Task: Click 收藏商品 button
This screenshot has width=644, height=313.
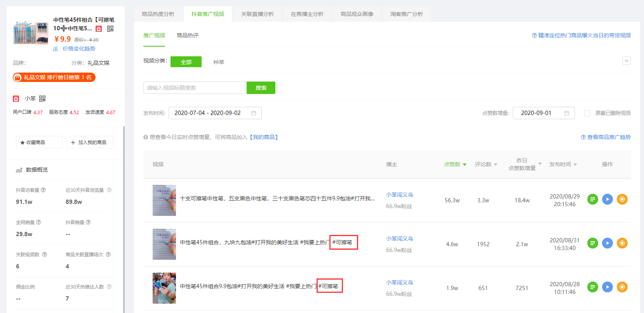Action: click(x=39, y=142)
